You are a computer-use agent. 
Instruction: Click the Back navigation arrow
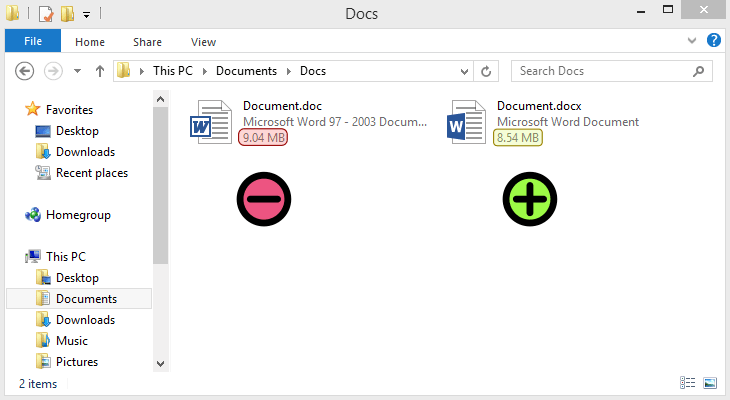25,71
